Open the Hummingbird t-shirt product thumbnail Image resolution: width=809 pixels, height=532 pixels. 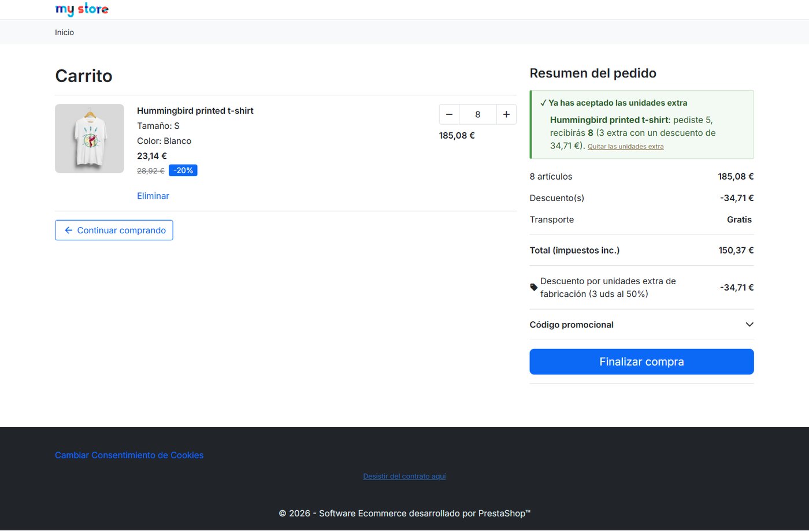coord(90,139)
